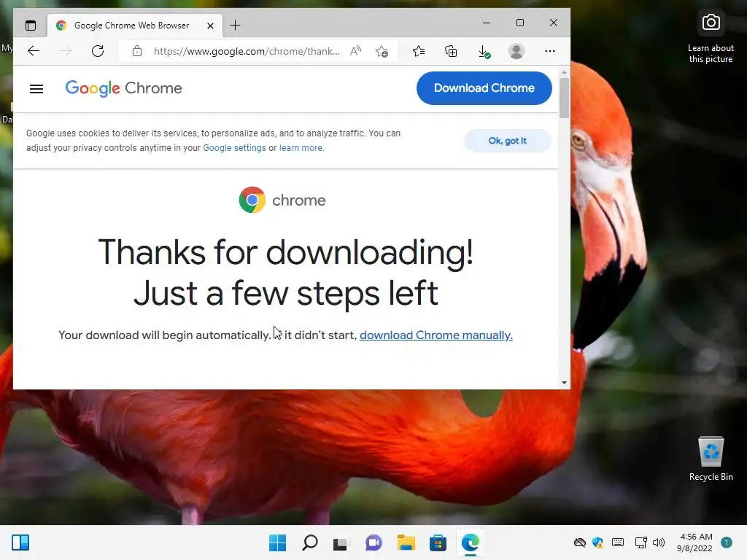This screenshot has height=560, width=747.
Task: Open Windows Security tray icon
Action: point(598,542)
